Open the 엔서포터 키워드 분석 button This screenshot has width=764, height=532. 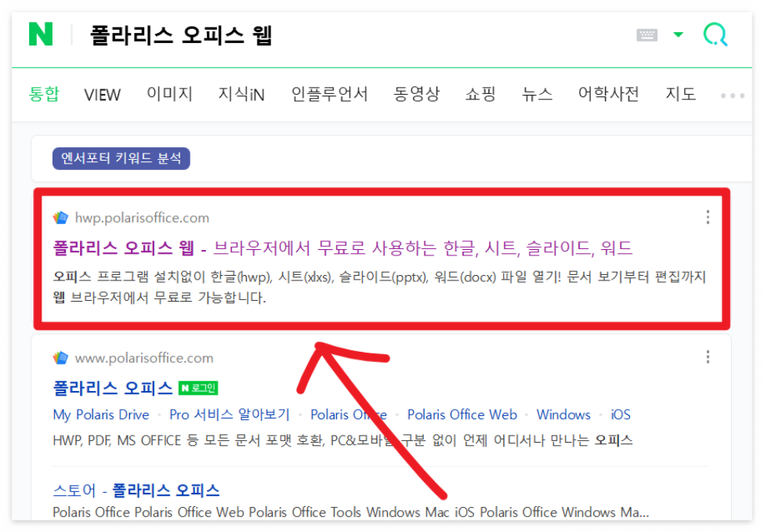121,157
